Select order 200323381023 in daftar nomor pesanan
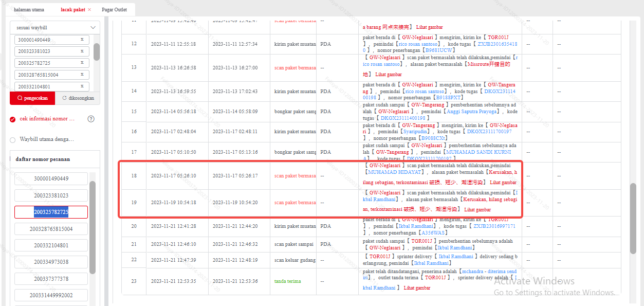Screen dimensions: 644x306 [51, 195]
